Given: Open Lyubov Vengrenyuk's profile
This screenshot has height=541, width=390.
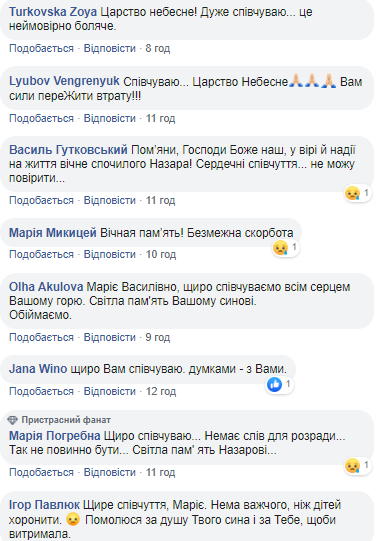Looking at the screenshot, I should coord(64,81).
